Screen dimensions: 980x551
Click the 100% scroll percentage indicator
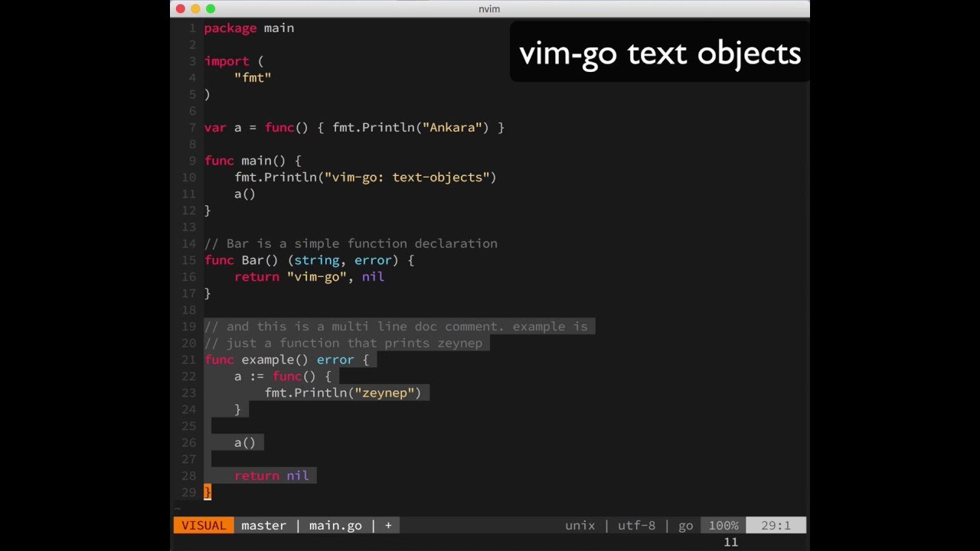coord(723,525)
